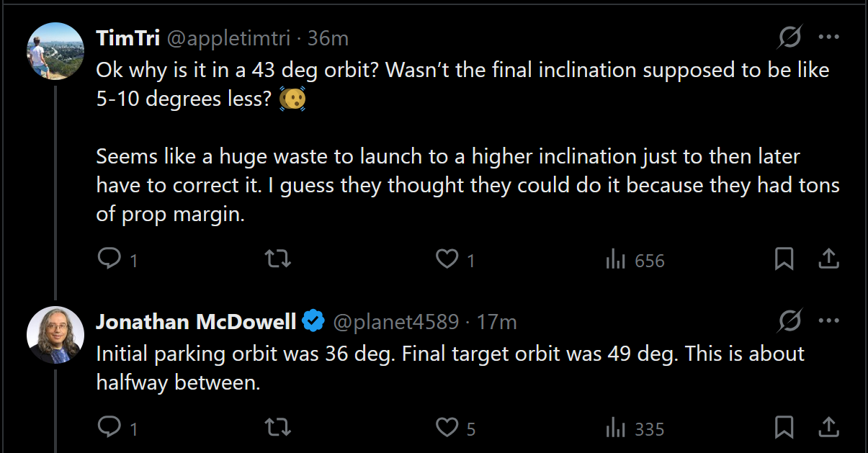Bookmark Jonathan McDowell's reply
Viewport: 868px width, 453px height.
click(x=784, y=428)
